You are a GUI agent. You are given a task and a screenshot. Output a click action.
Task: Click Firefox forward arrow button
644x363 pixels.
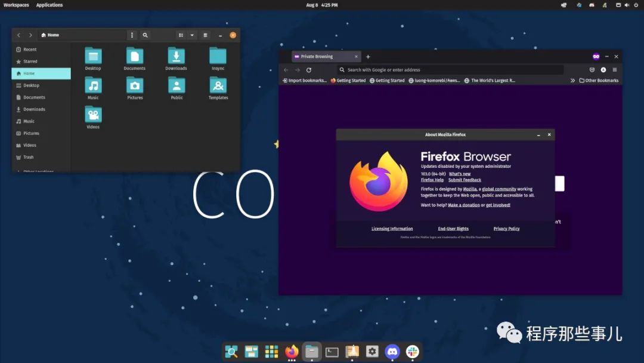tap(298, 70)
